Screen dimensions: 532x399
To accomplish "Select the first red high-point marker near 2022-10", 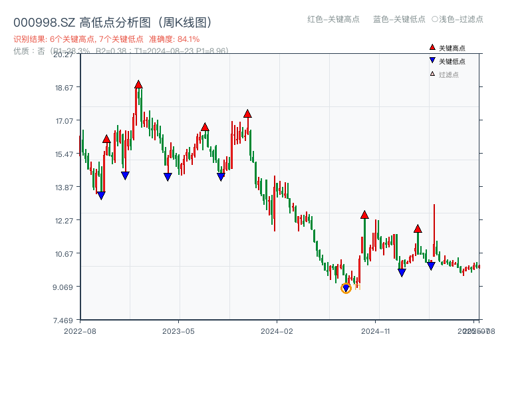I will [x=106, y=139].
